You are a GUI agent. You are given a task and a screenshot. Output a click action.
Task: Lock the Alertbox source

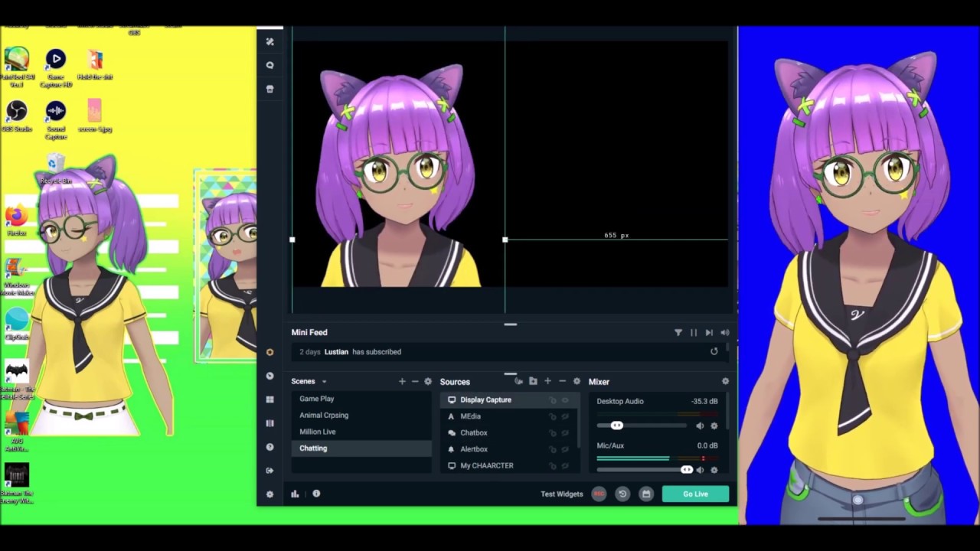click(552, 449)
